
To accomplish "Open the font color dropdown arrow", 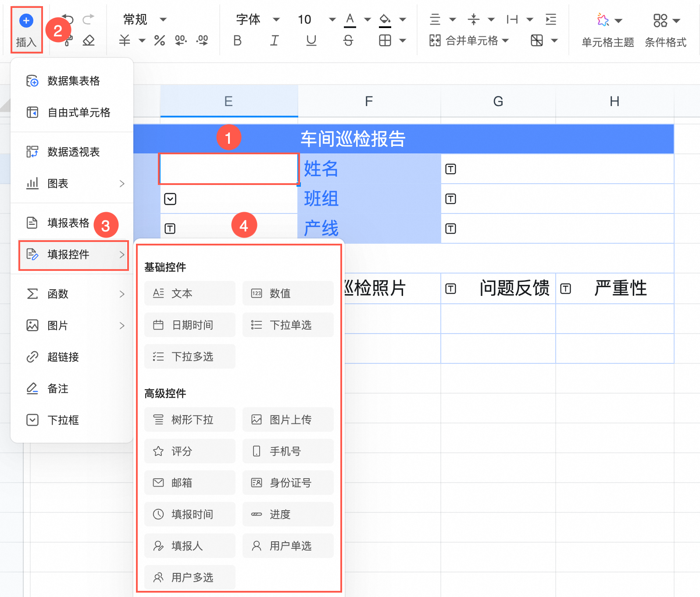I will (368, 20).
